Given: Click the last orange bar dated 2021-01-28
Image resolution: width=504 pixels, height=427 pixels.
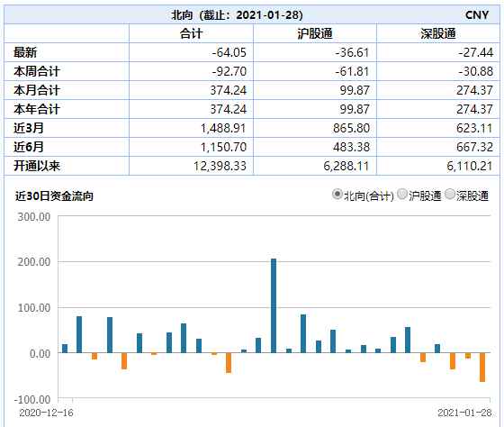Looking at the screenshot, I should click(482, 368).
